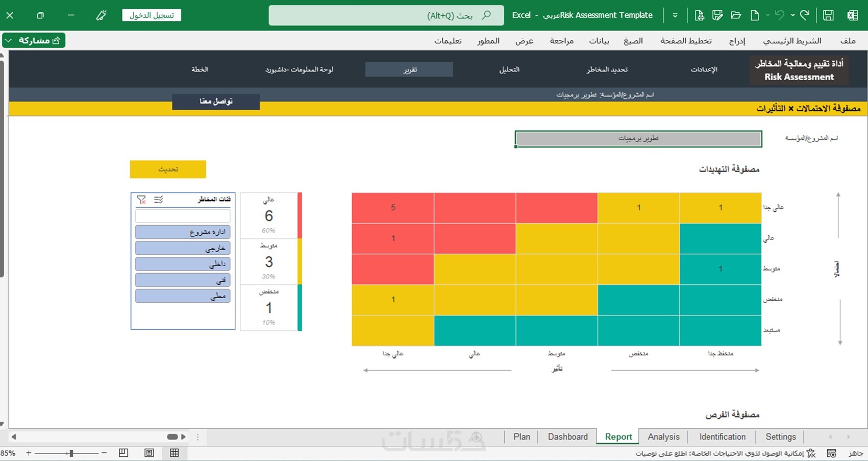The width and height of the screenshot is (868, 461).
Task: Select Page Layout view icon in status bar
Action: tap(149, 453)
